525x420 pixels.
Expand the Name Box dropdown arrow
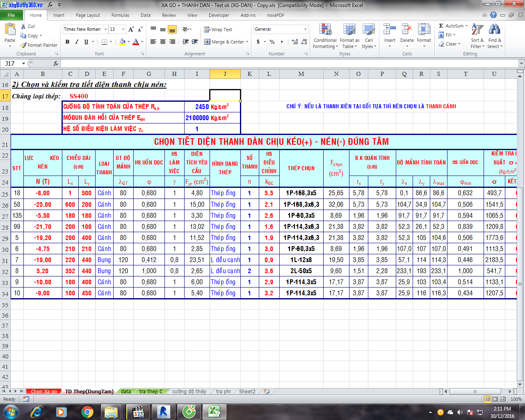click(23, 64)
